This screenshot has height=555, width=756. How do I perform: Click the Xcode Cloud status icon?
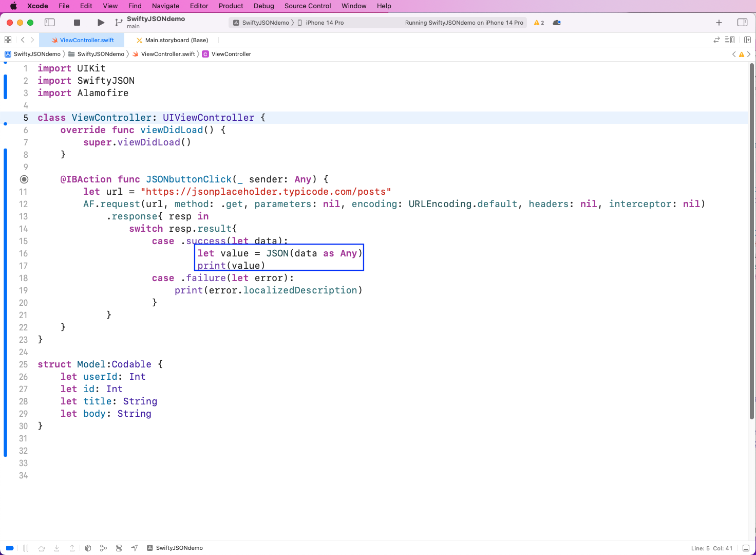click(557, 23)
